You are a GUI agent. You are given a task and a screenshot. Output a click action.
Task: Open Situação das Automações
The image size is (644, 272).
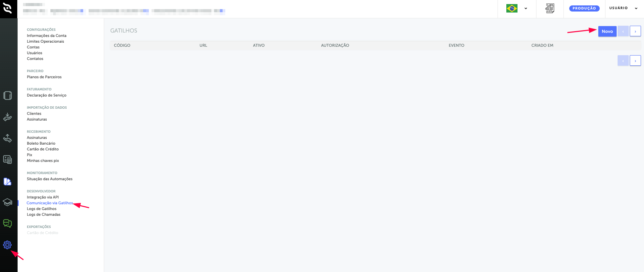[x=50, y=179]
